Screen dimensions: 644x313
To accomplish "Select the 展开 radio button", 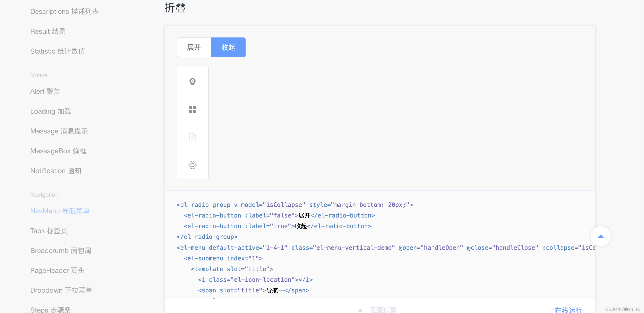I will click(x=194, y=48).
